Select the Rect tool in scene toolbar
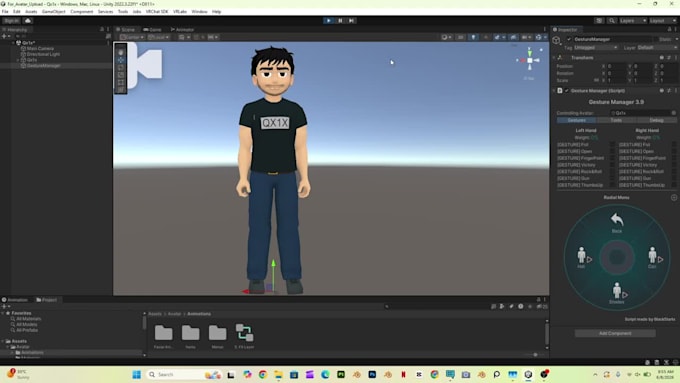 (x=121, y=82)
